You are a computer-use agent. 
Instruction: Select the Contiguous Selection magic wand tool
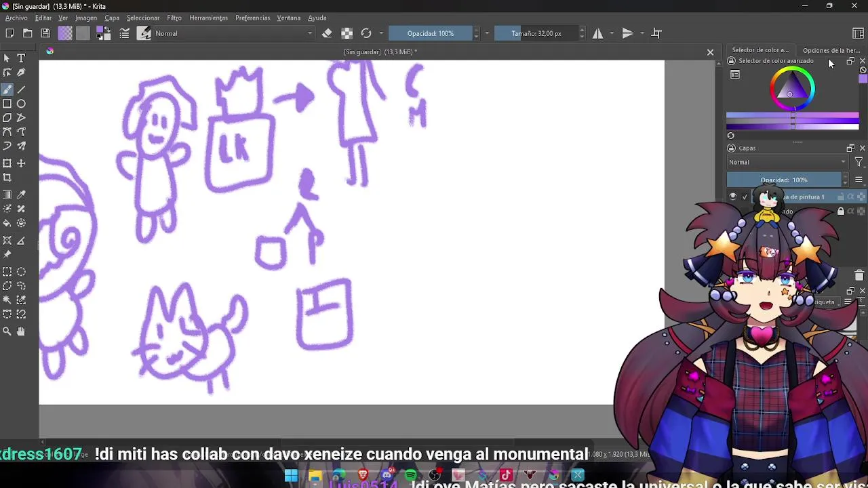(x=7, y=300)
